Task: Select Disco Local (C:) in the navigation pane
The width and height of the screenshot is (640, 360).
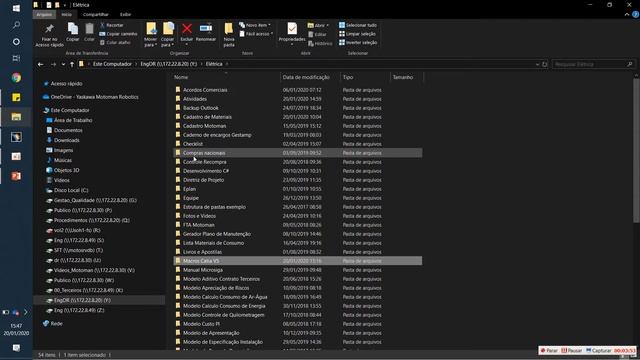Action: click(71, 190)
